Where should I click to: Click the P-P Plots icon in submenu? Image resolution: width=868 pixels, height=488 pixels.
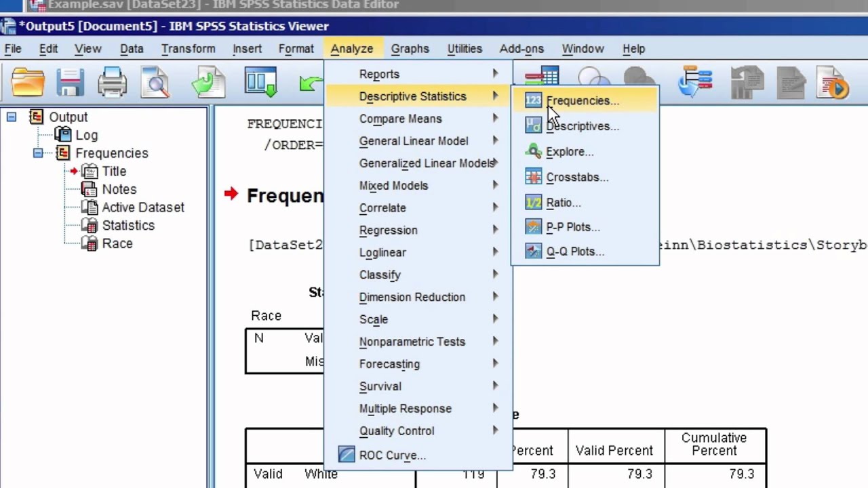(534, 227)
